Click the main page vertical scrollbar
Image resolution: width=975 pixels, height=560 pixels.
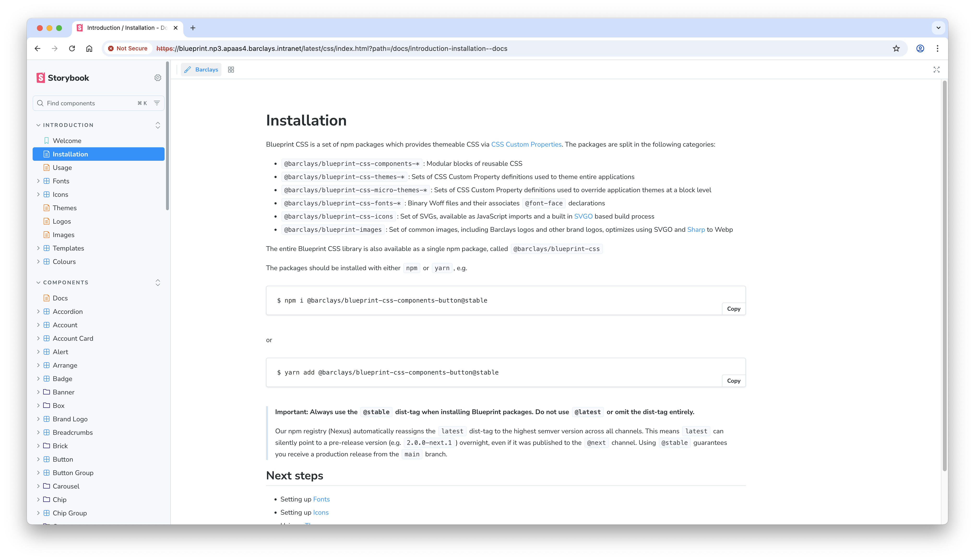pyautogui.click(x=944, y=275)
